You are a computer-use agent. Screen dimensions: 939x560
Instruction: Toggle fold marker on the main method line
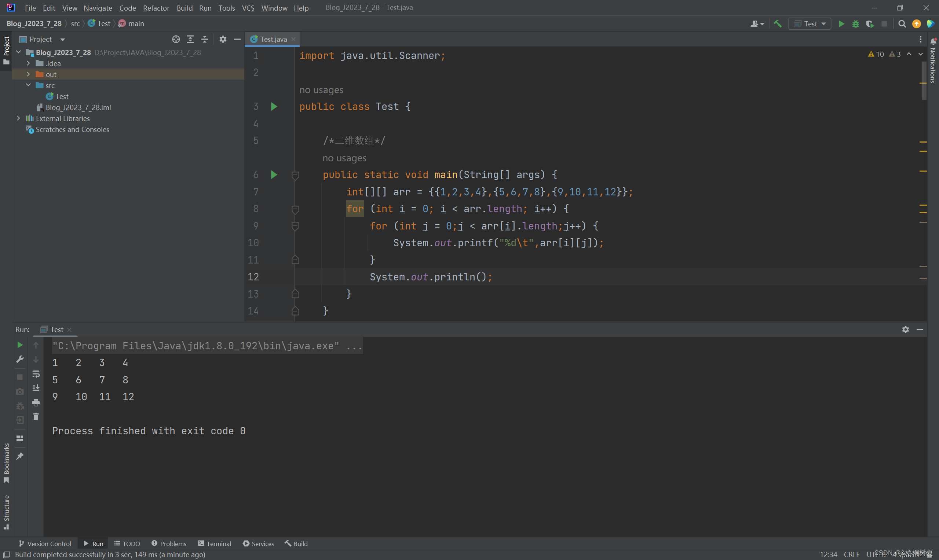[x=295, y=175]
